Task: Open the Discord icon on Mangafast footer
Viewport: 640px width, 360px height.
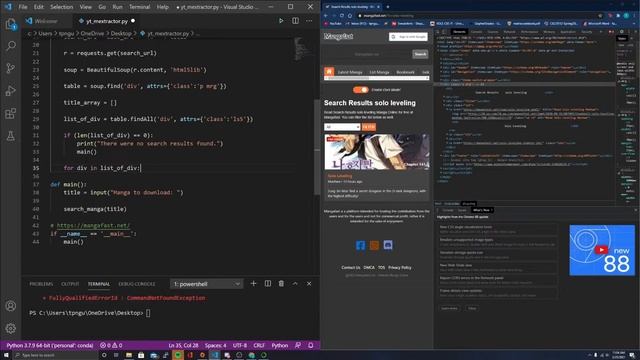Action: [388, 245]
